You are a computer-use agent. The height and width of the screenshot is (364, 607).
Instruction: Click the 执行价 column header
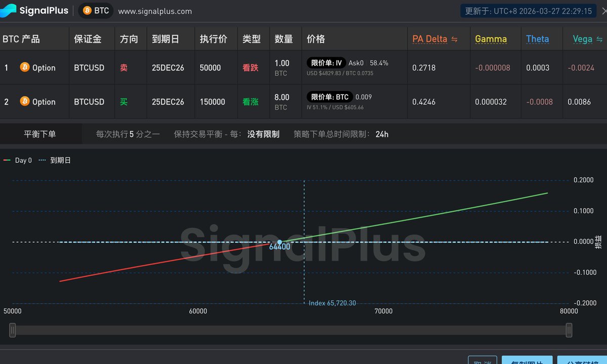[x=213, y=39]
